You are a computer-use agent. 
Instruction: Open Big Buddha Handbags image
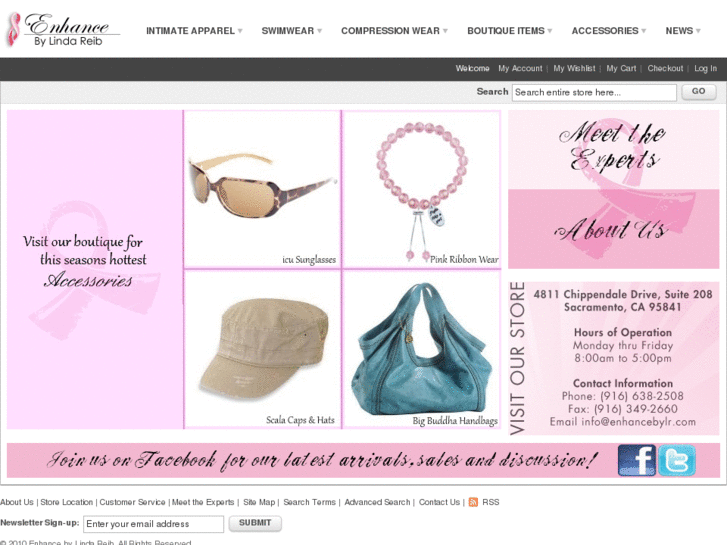pyautogui.click(x=422, y=349)
